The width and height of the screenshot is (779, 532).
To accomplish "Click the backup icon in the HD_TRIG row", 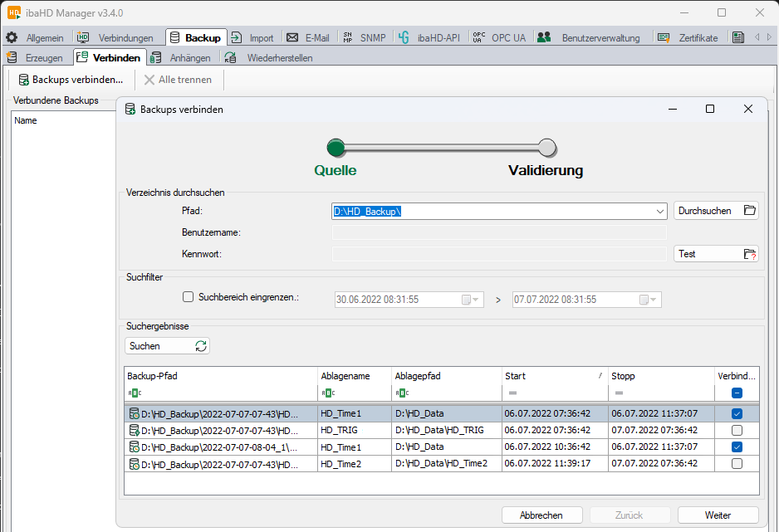I will click(133, 430).
